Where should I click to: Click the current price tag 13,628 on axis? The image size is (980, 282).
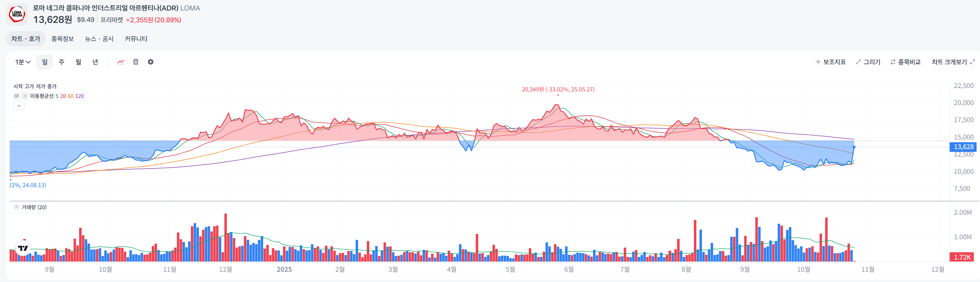click(x=963, y=147)
